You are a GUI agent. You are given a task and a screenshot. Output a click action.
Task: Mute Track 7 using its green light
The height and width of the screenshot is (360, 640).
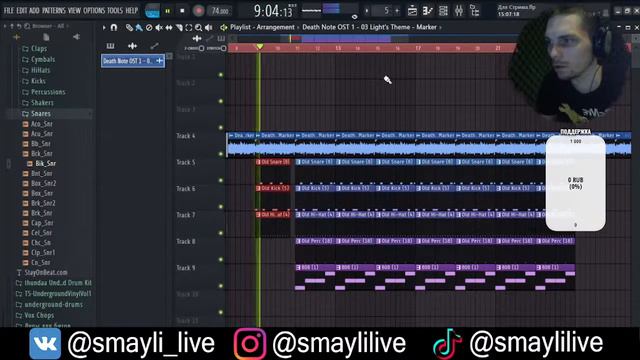tap(221, 233)
